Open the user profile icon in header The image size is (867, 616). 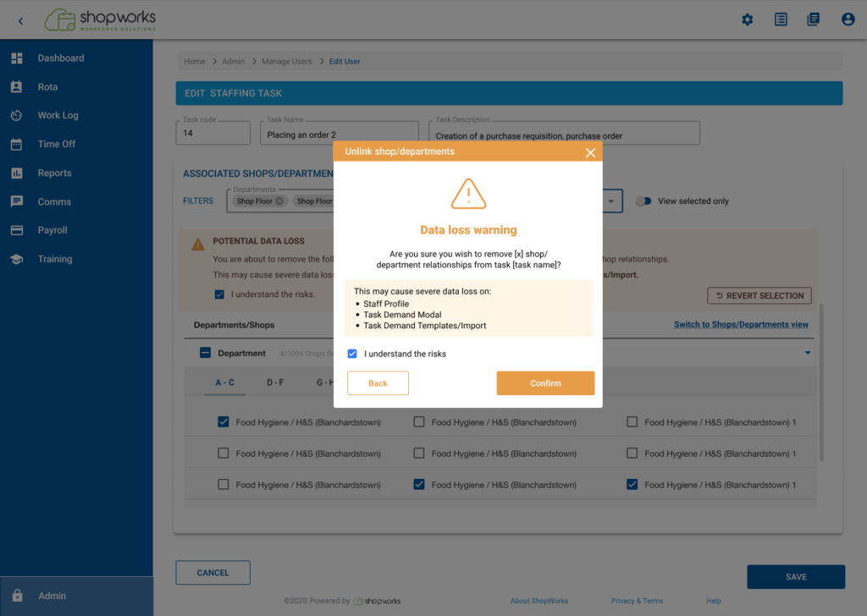(848, 19)
